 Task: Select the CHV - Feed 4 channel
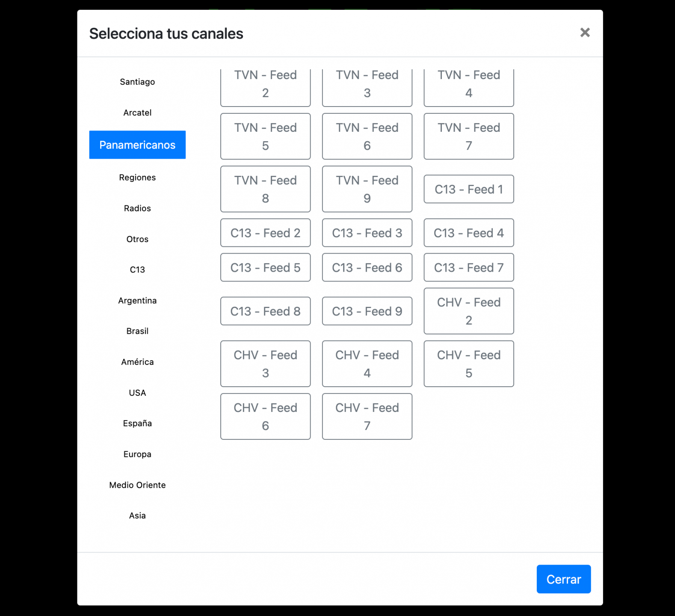click(367, 364)
